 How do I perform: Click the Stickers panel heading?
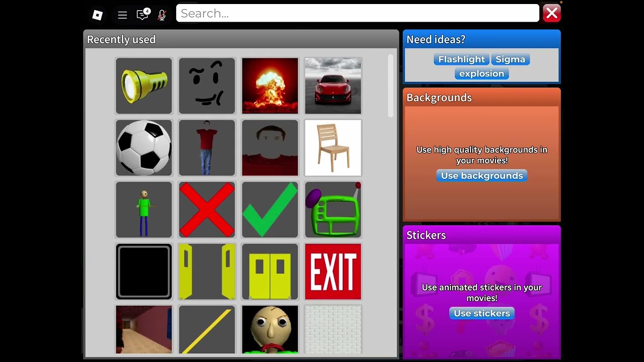coord(426,235)
